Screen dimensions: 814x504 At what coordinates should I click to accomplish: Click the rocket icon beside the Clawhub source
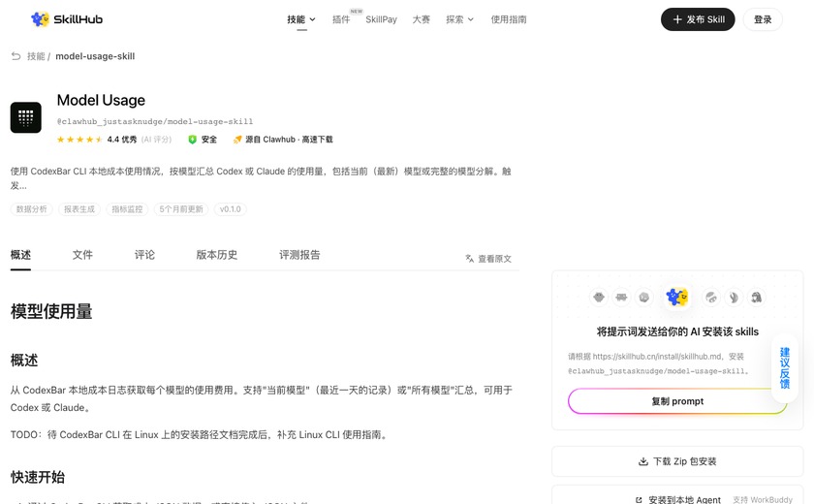click(x=237, y=140)
